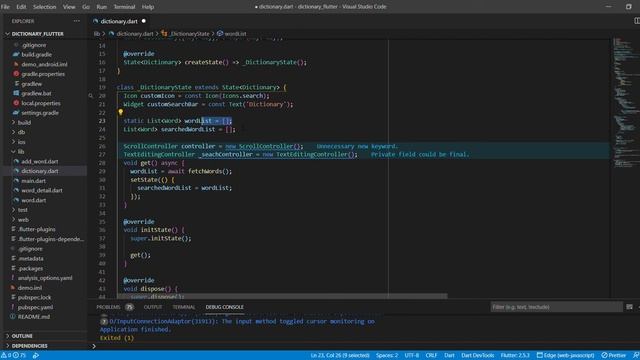Click _DictionaryState breadcrumb segment

click(190, 34)
